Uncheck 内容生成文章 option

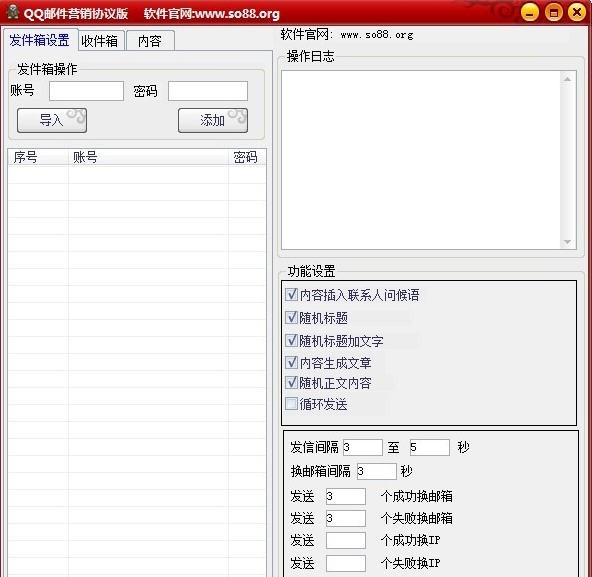291,363
